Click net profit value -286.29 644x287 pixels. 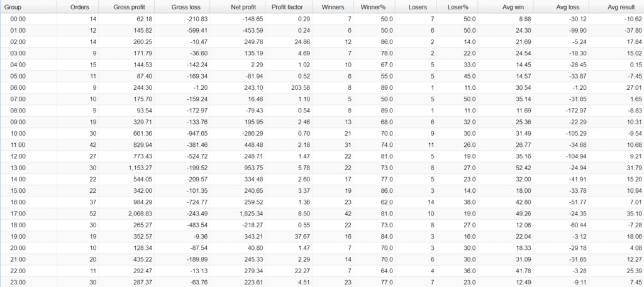(253, 134)
